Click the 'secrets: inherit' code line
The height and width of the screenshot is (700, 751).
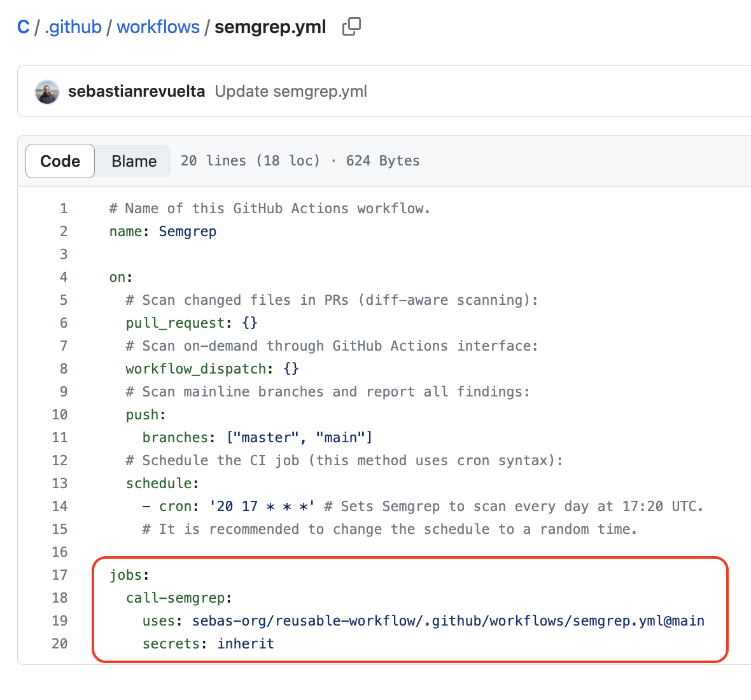(x=208, y=644)
